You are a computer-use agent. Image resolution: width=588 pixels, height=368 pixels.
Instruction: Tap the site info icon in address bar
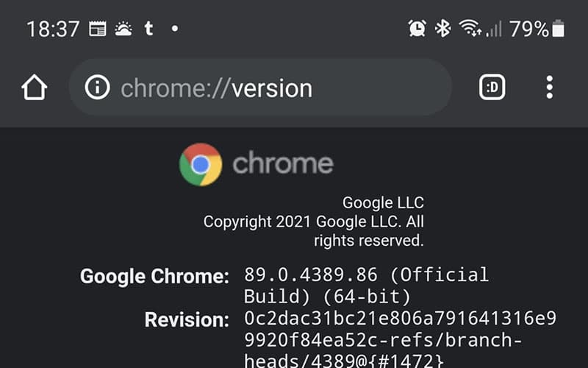tap(97, 88)
